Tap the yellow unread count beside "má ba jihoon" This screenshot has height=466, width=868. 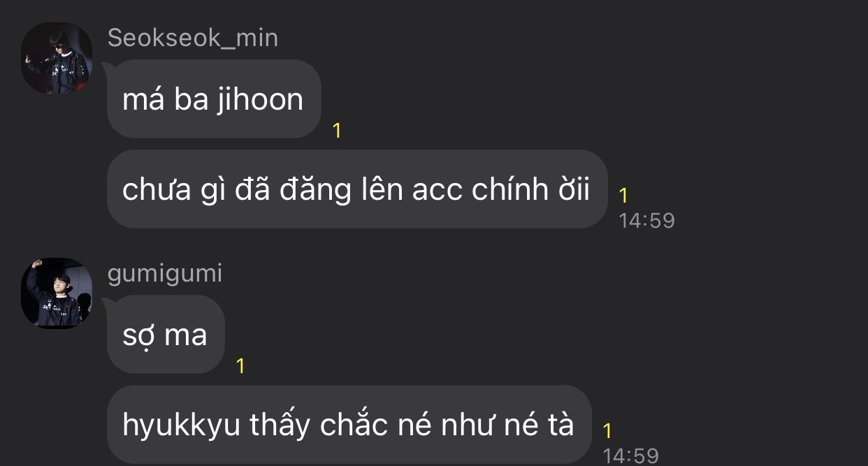[x=337, y=131]
